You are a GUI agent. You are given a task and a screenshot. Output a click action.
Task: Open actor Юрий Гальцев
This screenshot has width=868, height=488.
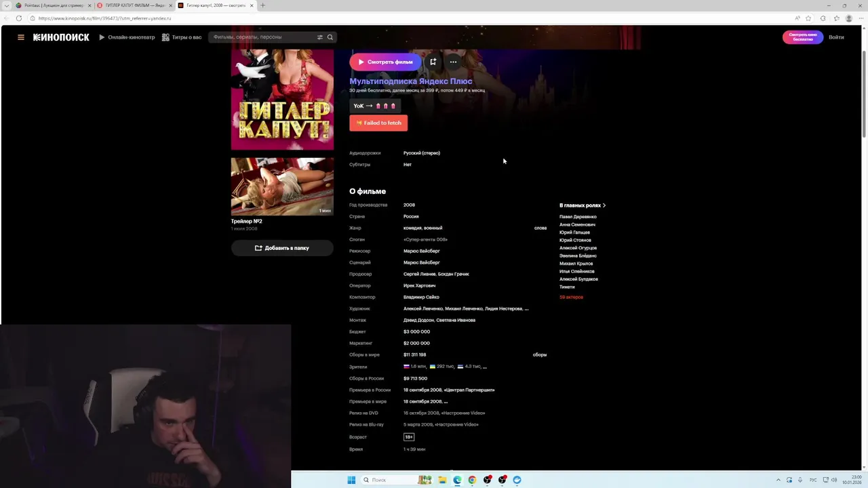point(574,232)
